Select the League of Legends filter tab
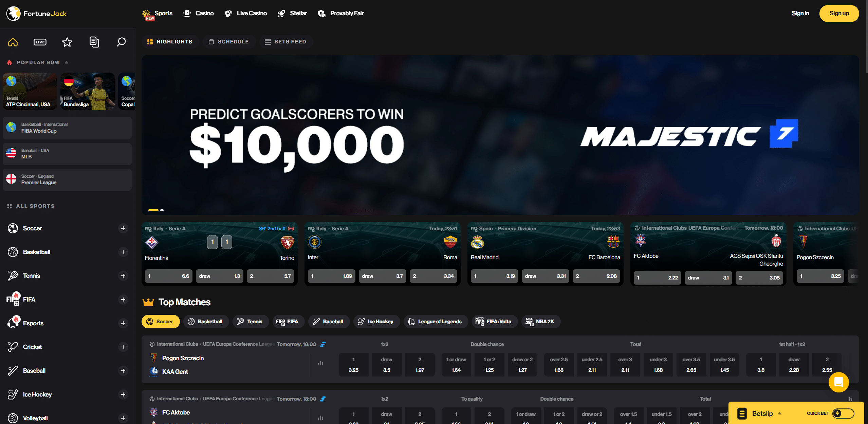 click(x=436, y=322)
